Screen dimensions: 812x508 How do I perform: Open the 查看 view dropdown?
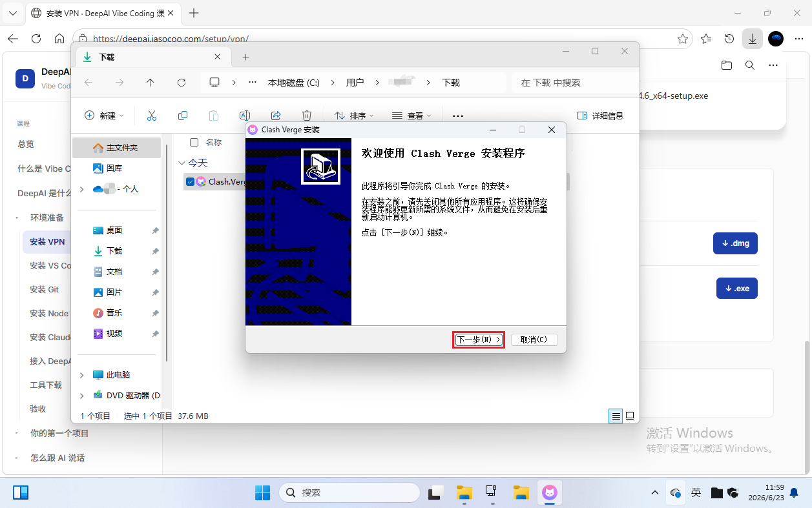tap(411, 116)
